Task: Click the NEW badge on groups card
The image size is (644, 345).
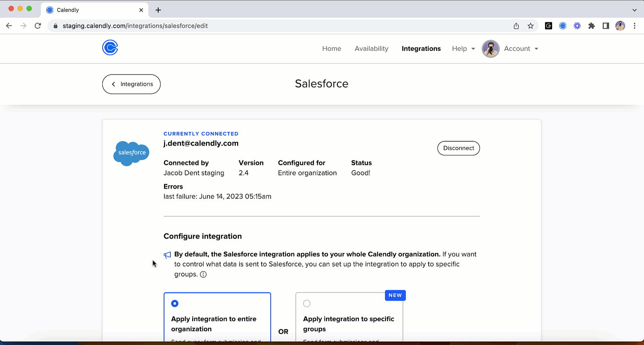Action: (x=395, y=295)
